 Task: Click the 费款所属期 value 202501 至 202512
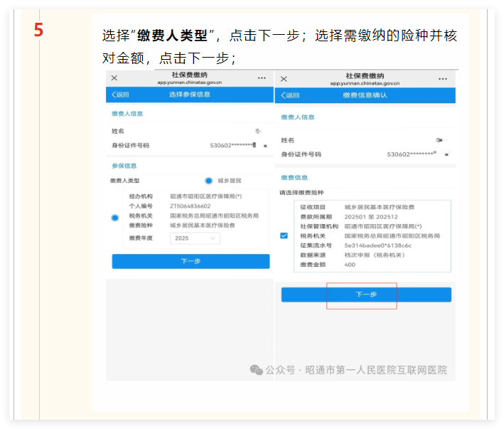click(x=371, y=217)
